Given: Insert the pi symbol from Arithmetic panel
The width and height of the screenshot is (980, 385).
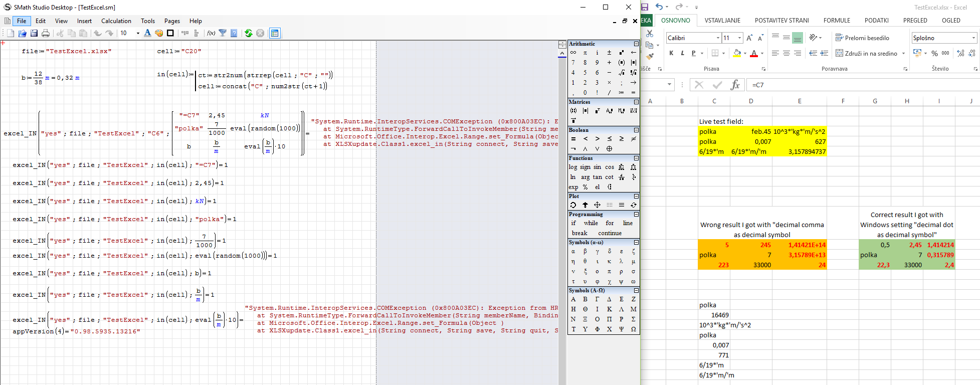Looking at the screenshot, I should 585,53.
